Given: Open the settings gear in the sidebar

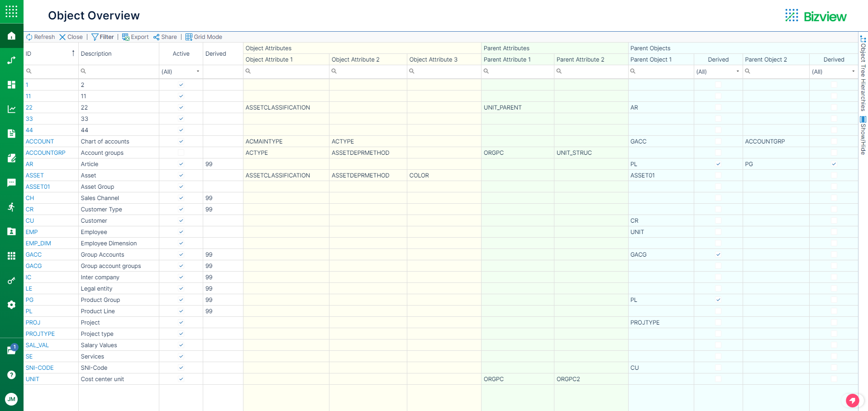Looking at the screenshot, I should [x=11, y=305].
